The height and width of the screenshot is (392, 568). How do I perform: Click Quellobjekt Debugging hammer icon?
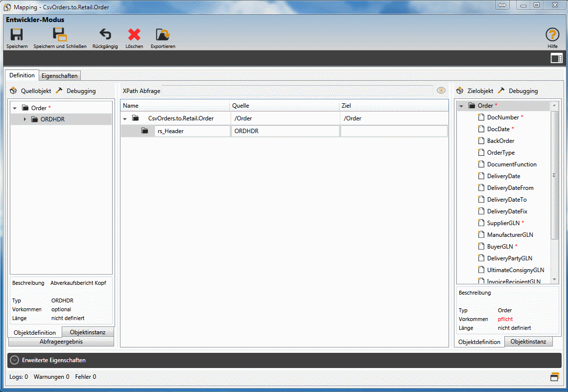tap(59, 91)
